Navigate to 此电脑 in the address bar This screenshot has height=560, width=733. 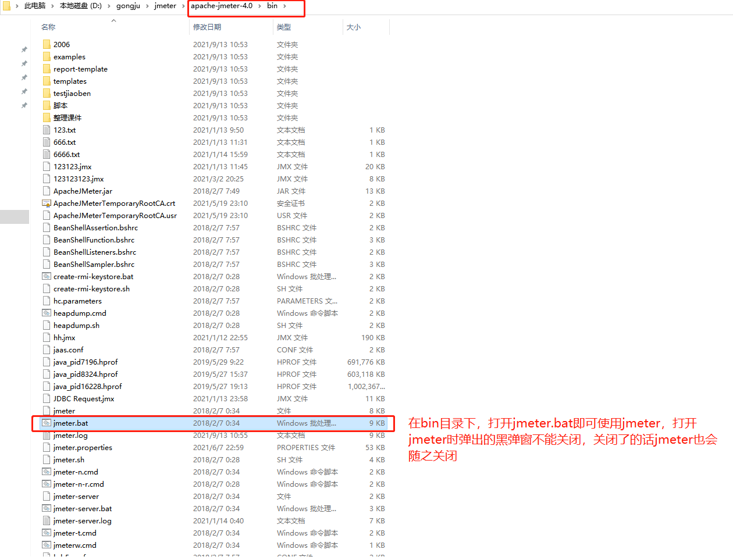point(35,6)
